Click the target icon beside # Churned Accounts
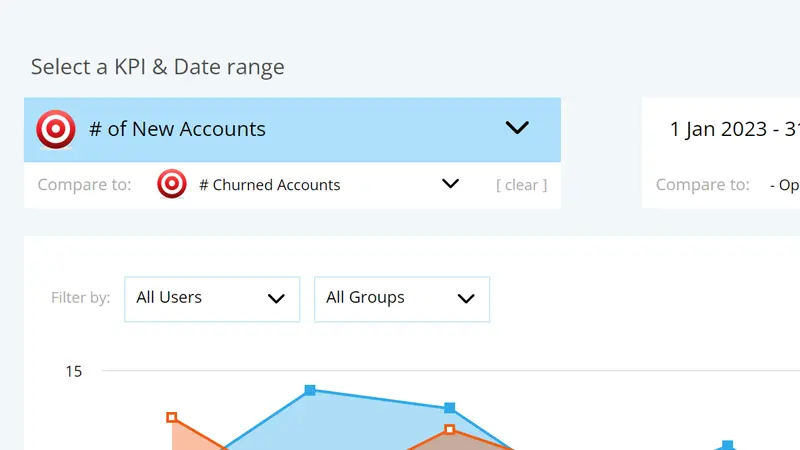Screen dimensions: 800x450 click(172, 184)
